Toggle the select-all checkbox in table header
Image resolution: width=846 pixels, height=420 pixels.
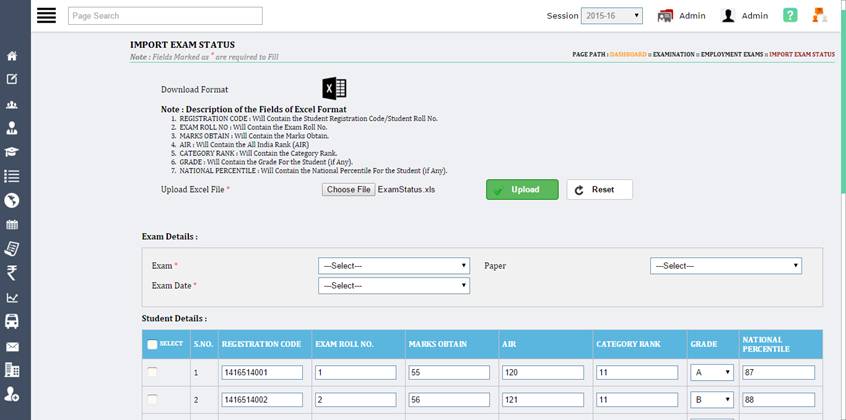[x=153, y=345]
